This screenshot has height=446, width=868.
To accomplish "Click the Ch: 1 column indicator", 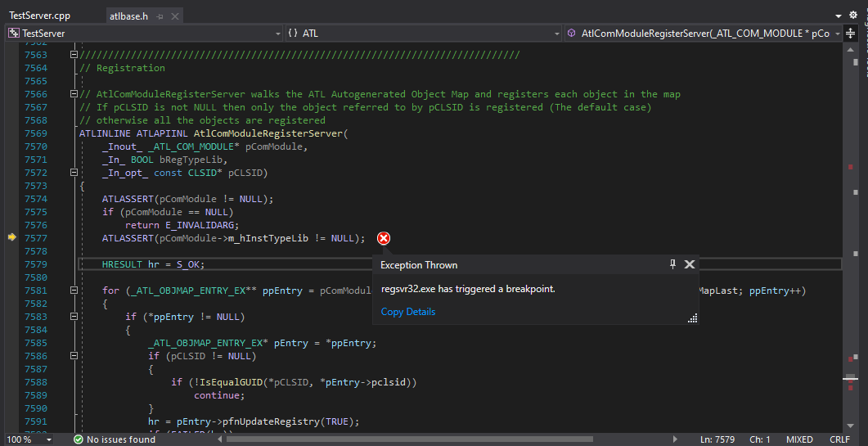I will click(759, 439).
